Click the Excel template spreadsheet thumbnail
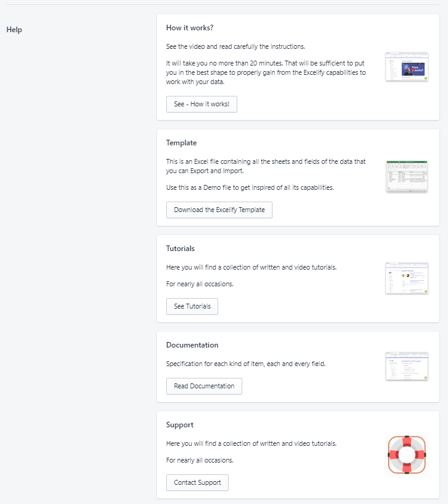The height and width of the screenshot is (504, 448). point(407,176)
